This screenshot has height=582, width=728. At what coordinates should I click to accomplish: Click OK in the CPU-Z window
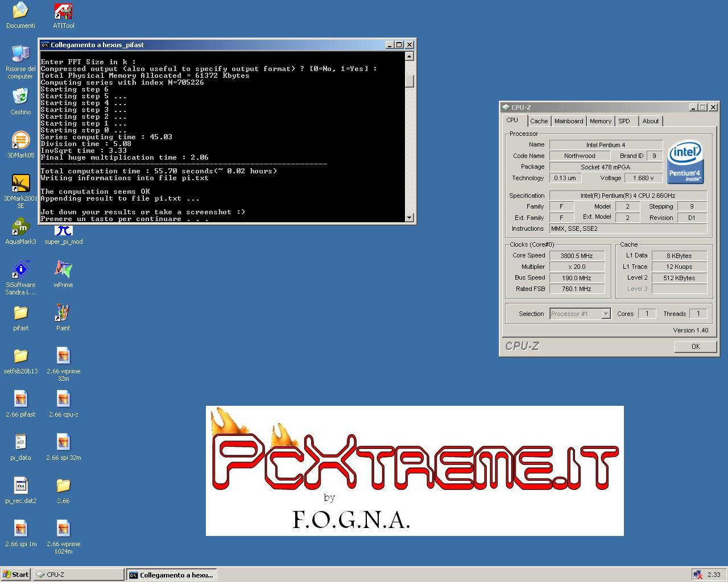(x=696, y=347)
